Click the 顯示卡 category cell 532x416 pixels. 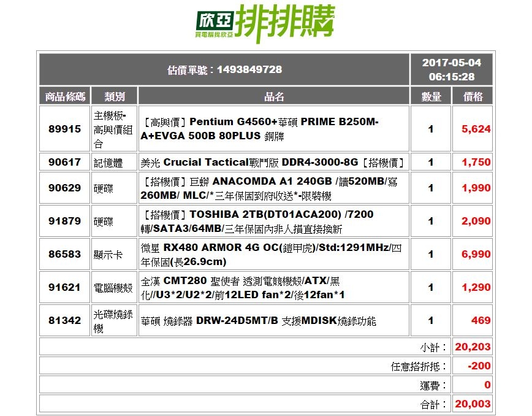click(114, 254)
